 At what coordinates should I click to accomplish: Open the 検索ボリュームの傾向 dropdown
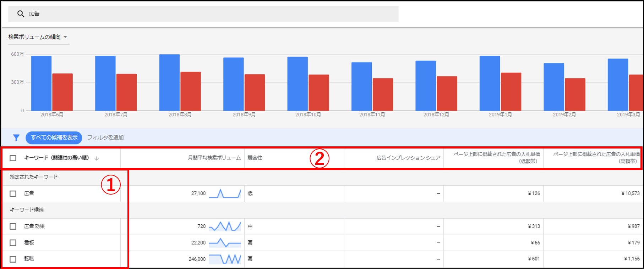tap(38, 37)
